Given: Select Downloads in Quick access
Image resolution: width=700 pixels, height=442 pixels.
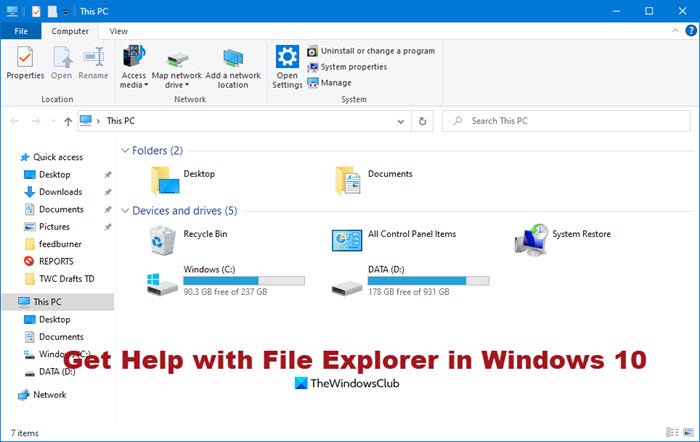Looking at the screenshot, I should pyautogui.click(x=60, y=192).
